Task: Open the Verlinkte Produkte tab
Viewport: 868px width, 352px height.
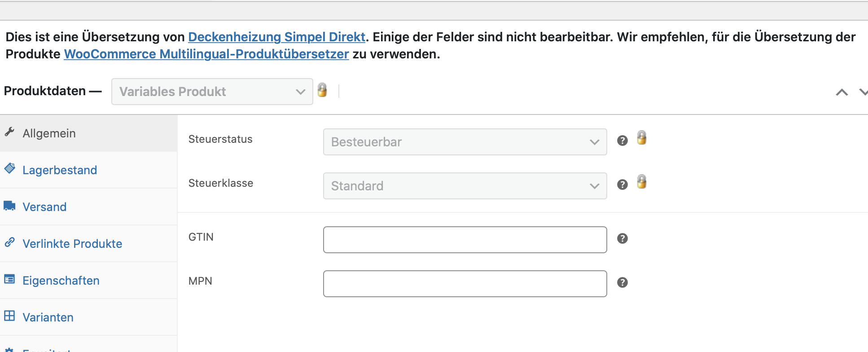Action: click(72, 244)
